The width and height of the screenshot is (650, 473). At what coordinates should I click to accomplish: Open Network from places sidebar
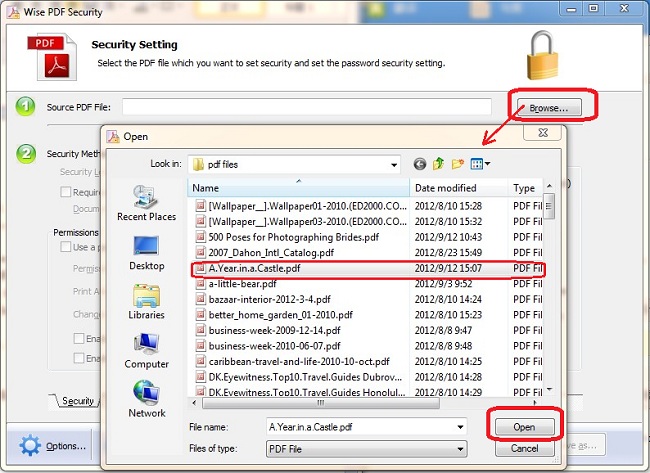pos(146,399)
